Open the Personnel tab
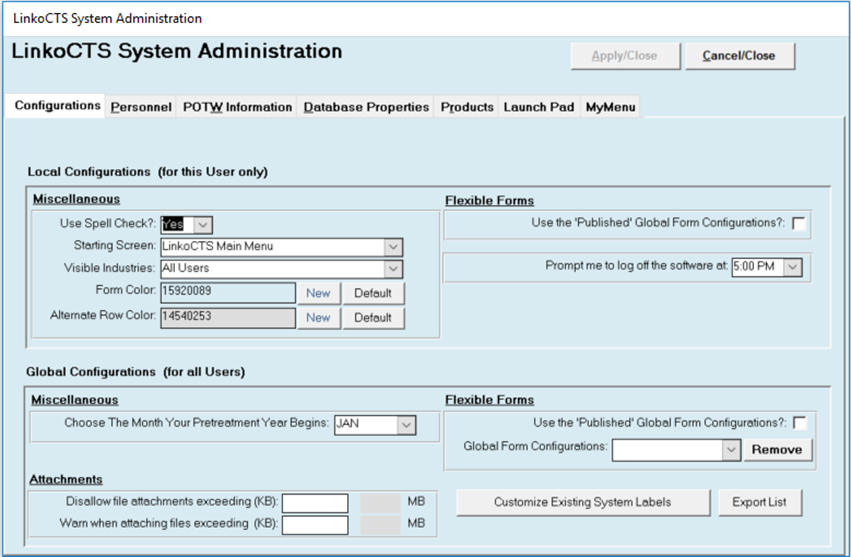851x557 pixels. tap(141, 107)
